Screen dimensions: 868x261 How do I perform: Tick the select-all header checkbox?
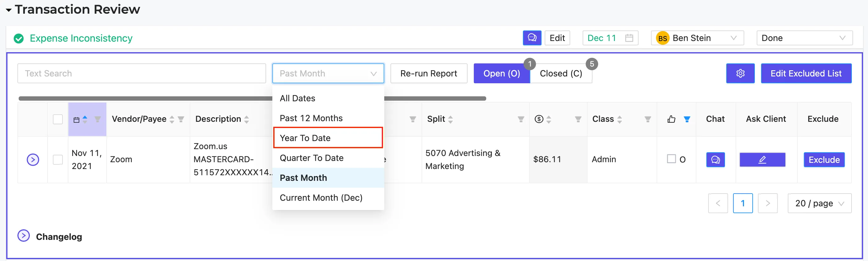click(58, 119)
